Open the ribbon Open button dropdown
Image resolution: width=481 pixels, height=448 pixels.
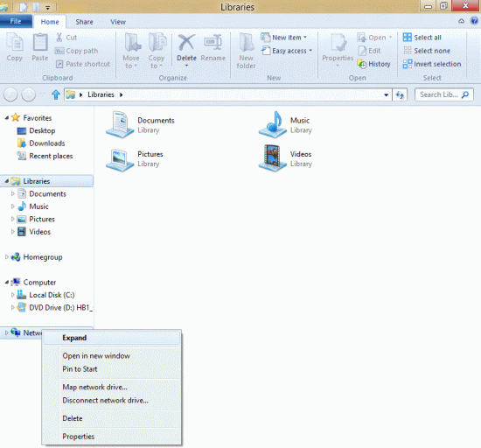click(391, 38)
